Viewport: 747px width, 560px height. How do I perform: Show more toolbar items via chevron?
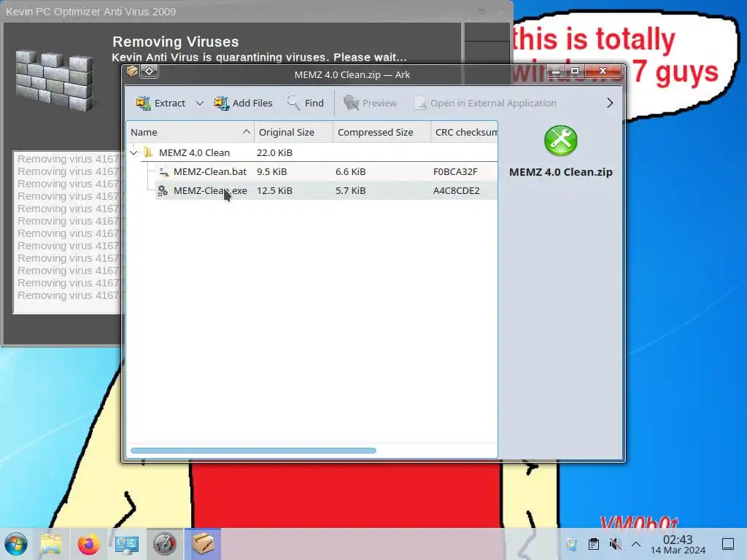(610, 103)
